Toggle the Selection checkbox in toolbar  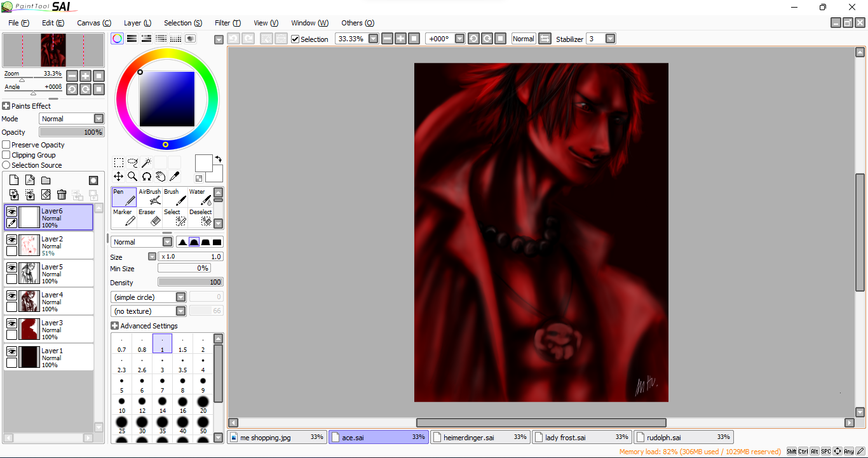(295, 39)
